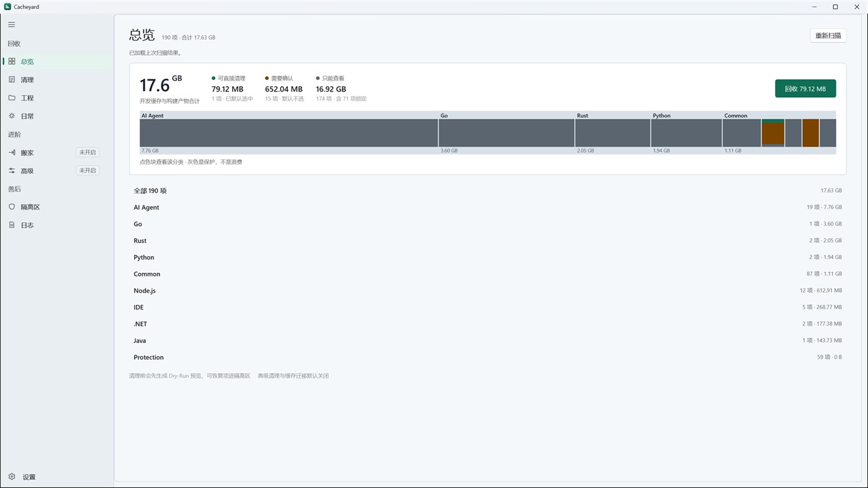Screen dimensions: 868x488
Task: Toggle the hamburger navigation menu
Action: click(11, 25)
